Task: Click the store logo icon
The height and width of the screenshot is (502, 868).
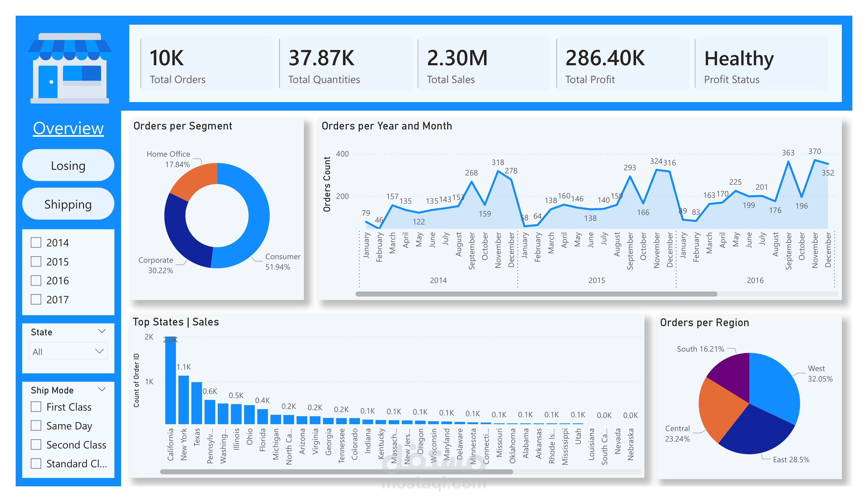Action: [70, 68]
